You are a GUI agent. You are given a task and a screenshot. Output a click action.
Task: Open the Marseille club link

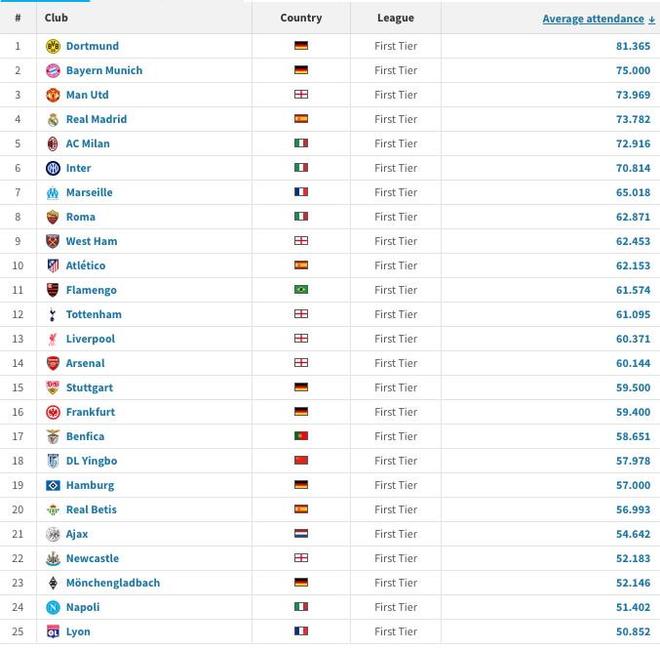coord(89,192)
